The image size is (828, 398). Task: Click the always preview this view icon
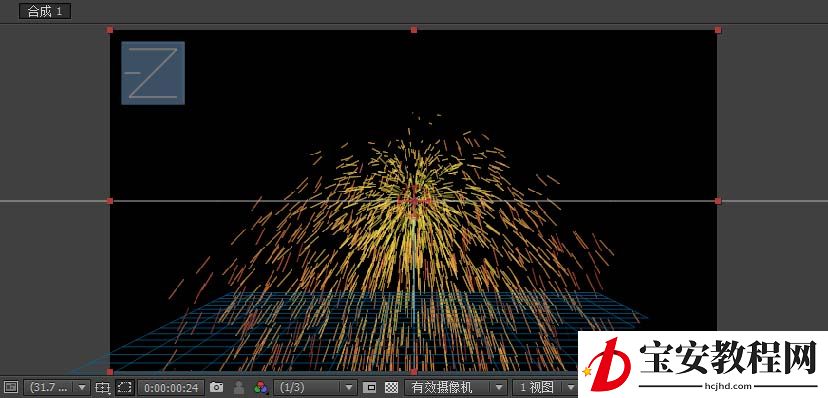(11, 387)
